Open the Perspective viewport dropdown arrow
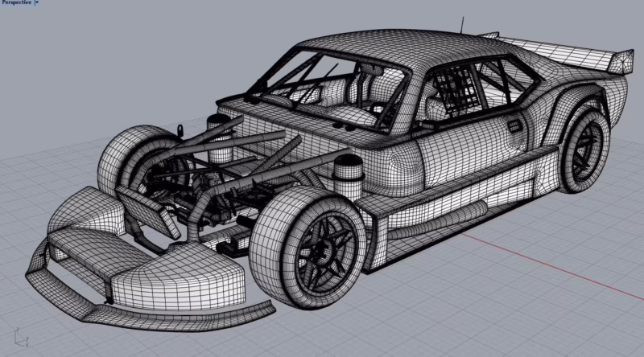 click(x=37, y=4)
